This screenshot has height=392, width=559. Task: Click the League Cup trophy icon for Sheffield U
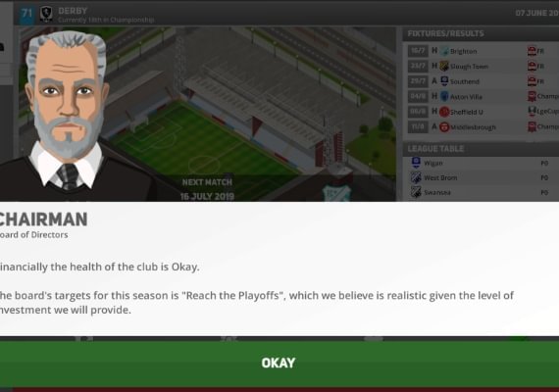pos(532,112)
